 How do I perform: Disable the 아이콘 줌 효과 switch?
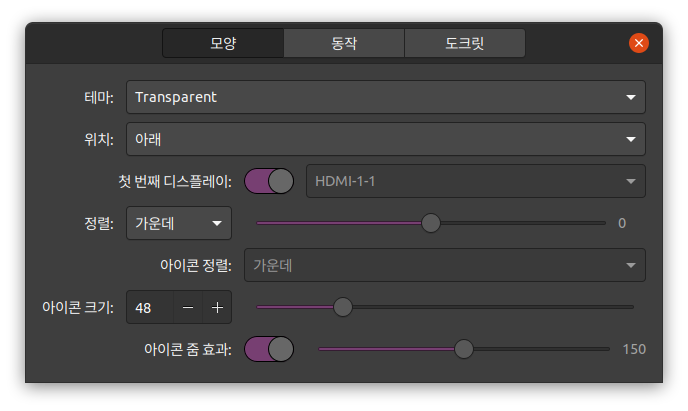tap(269, 349)
